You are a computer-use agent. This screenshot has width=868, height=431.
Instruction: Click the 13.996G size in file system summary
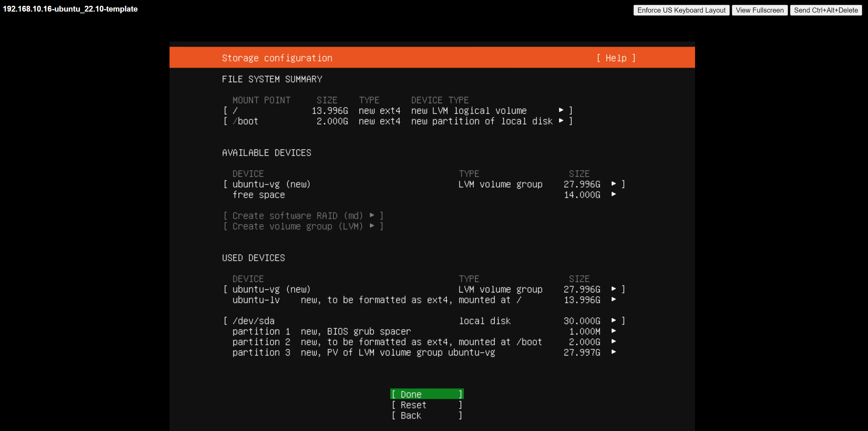click(330, 111)
